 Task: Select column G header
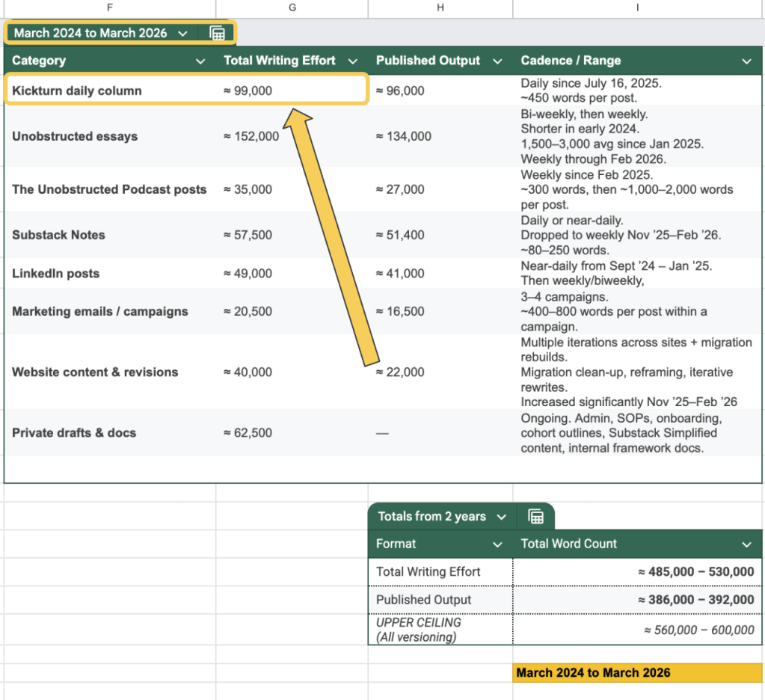[292, 7]
